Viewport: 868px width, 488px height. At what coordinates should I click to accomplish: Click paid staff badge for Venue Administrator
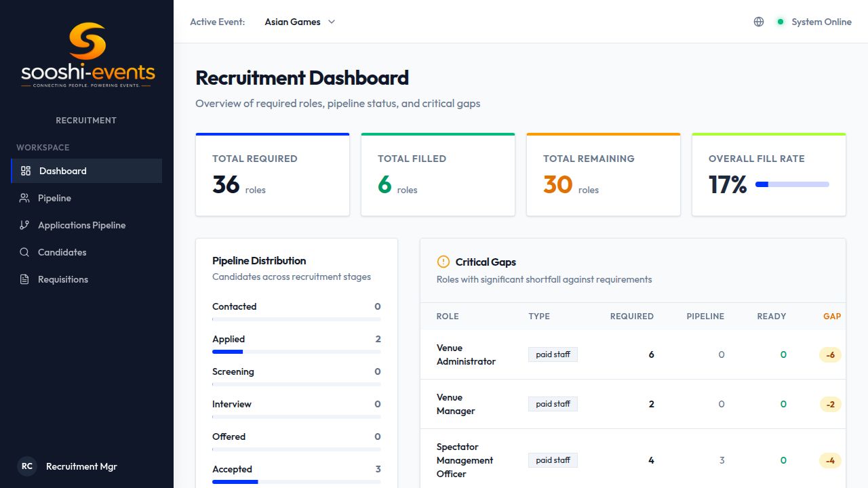(553, 354)
